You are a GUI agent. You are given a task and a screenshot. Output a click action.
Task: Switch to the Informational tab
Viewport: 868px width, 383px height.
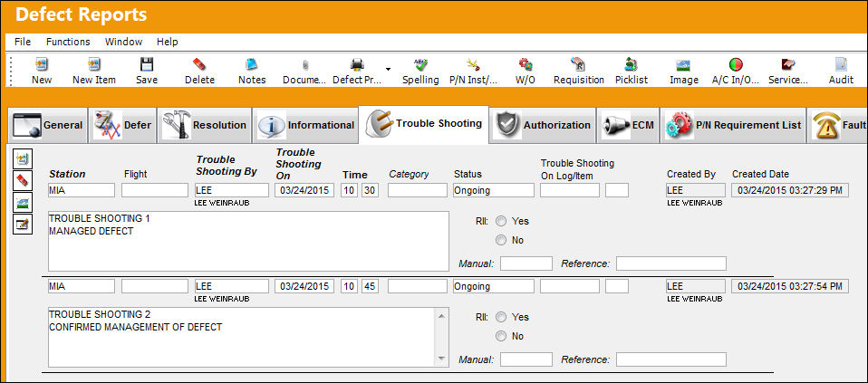tap(305, 126)
